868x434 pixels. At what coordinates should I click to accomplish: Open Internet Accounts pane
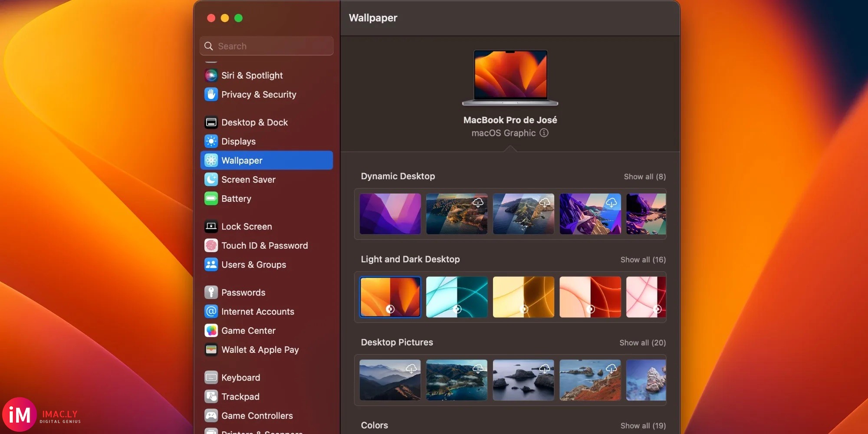pos(257,312)
